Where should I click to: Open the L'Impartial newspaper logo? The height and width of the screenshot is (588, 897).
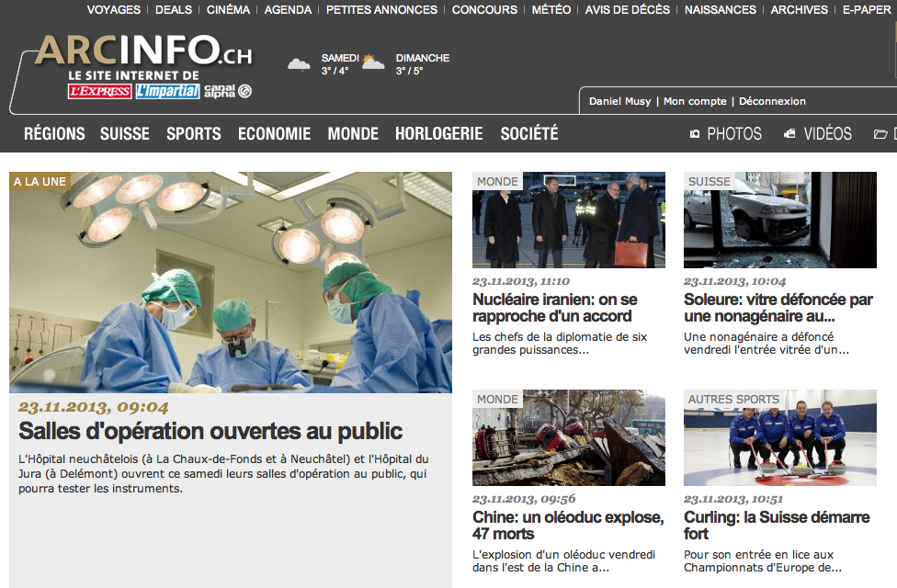pyautogui.click(x=167, y=91)
